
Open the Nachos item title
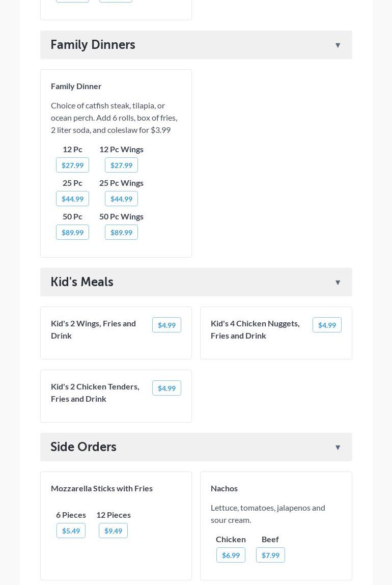224,488
